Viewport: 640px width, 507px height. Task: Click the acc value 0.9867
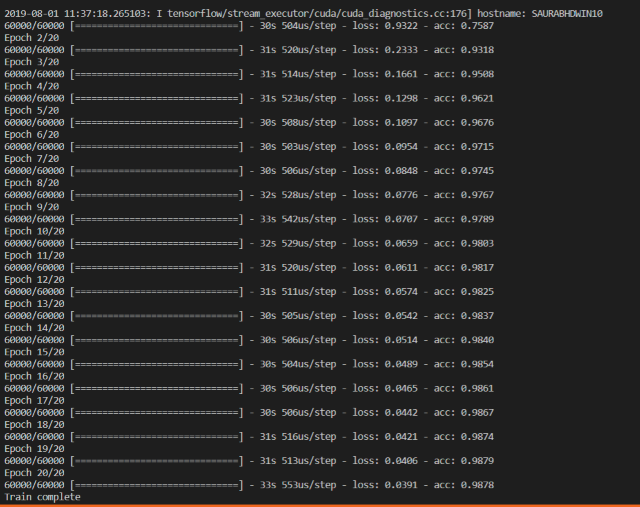point(477,413)
